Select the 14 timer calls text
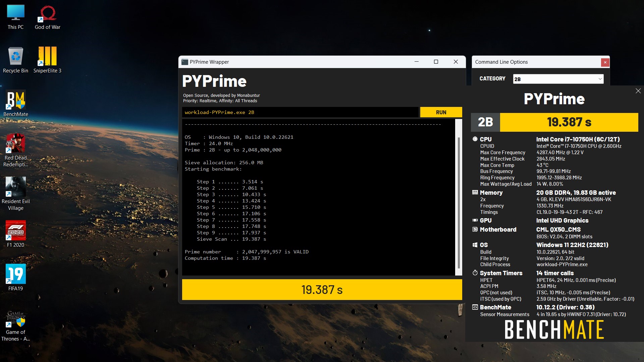Screen dimensions: 644x362 pyautogui.click(x=555, y=273)
